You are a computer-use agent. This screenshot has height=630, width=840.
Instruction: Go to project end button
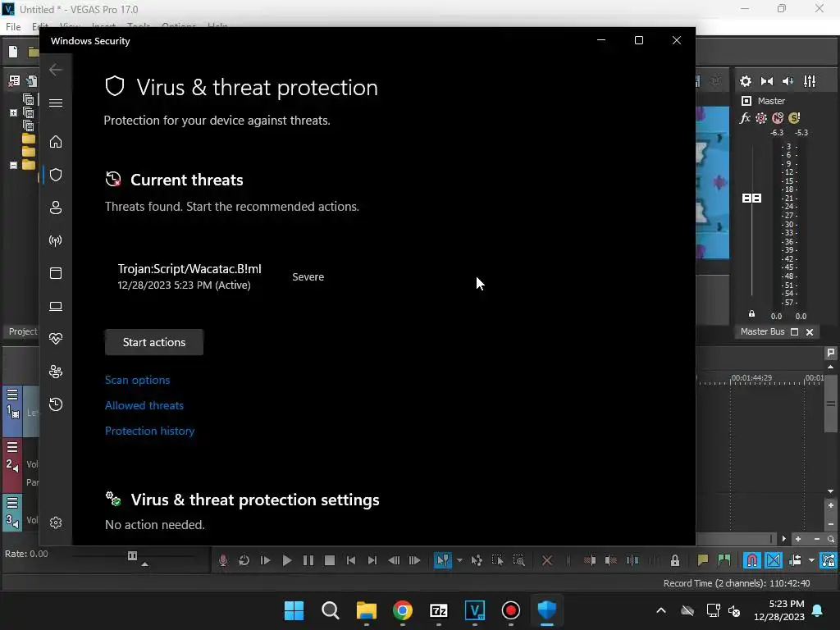[372, 560]
